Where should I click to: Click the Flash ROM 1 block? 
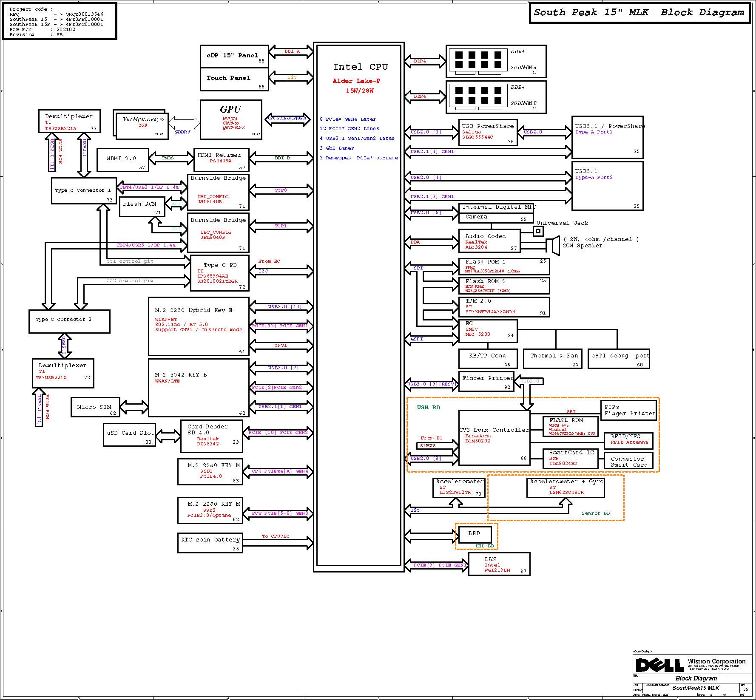[504, 266]
